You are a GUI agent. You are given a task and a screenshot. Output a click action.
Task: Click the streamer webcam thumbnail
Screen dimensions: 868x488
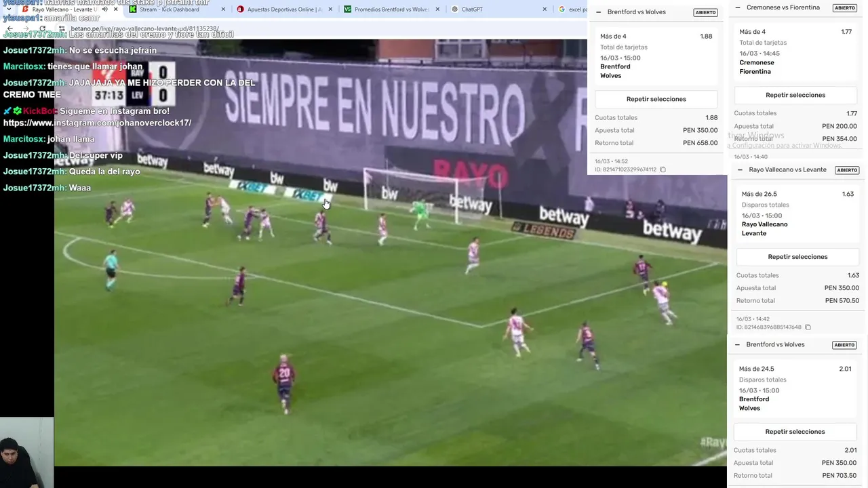coord(26,452)
